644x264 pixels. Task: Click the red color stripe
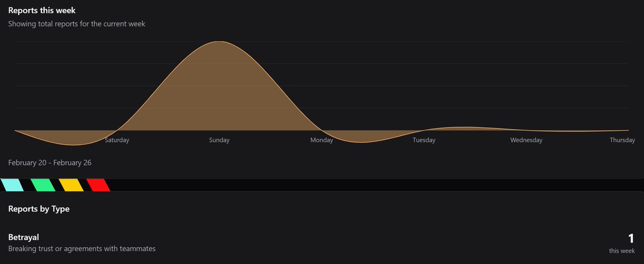point(98,185)
